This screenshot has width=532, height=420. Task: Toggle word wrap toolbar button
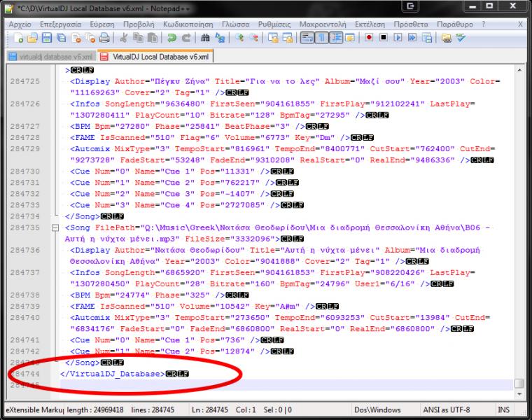[x=307, y=38]
